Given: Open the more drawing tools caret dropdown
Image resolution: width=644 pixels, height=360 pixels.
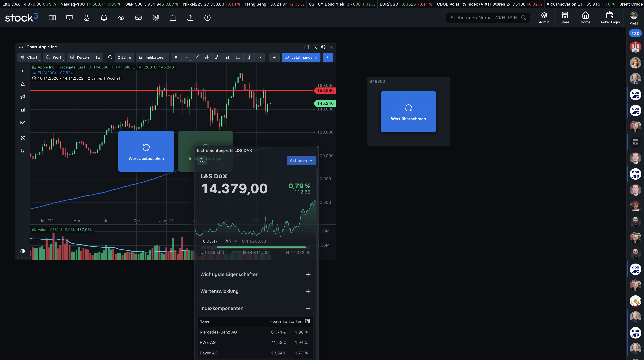Looking at the screenshot, I should click(x=260, y=57).
